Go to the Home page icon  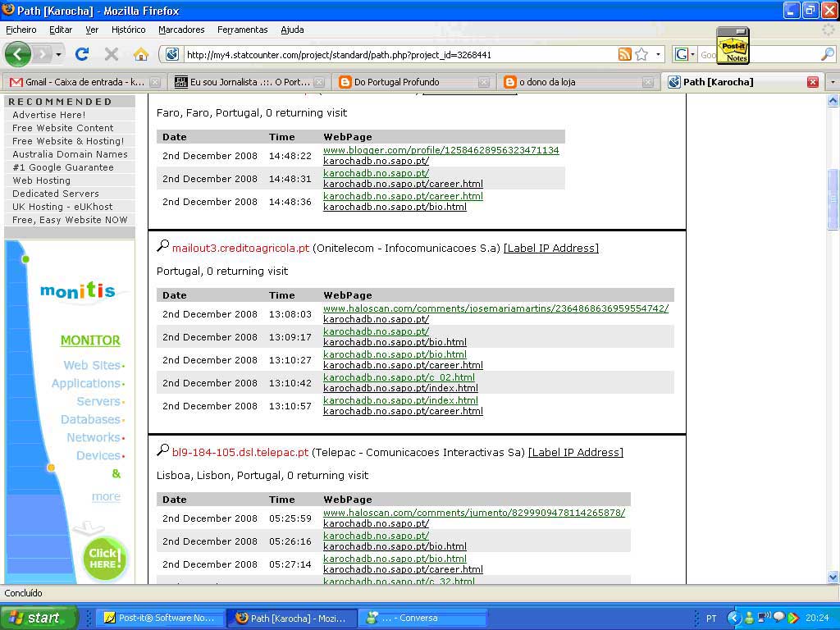tap(141, 54)
